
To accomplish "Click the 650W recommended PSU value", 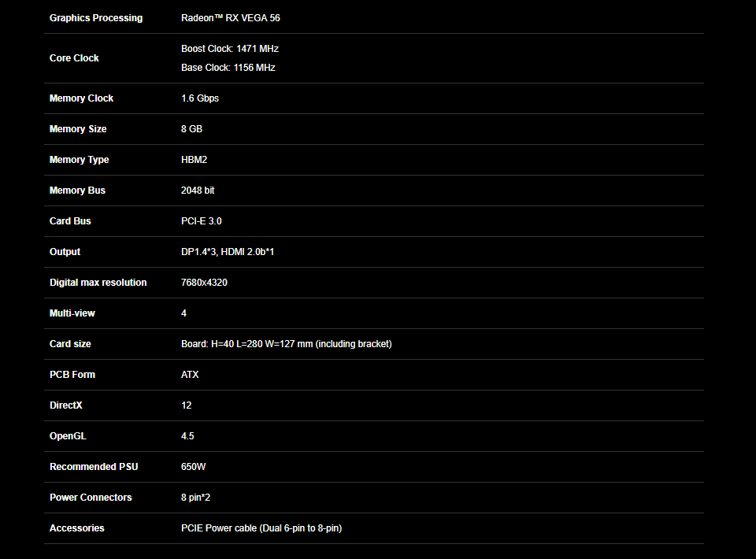I will tap(194, 466).
